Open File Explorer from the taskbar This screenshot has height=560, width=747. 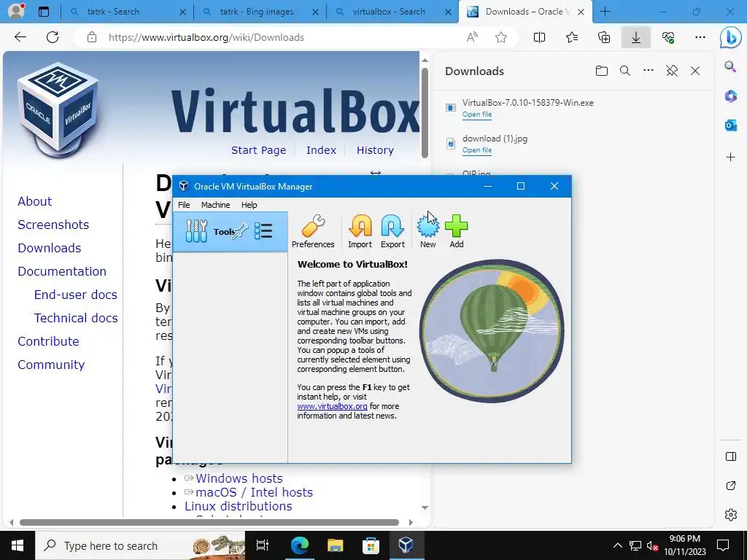coord(335,545)
